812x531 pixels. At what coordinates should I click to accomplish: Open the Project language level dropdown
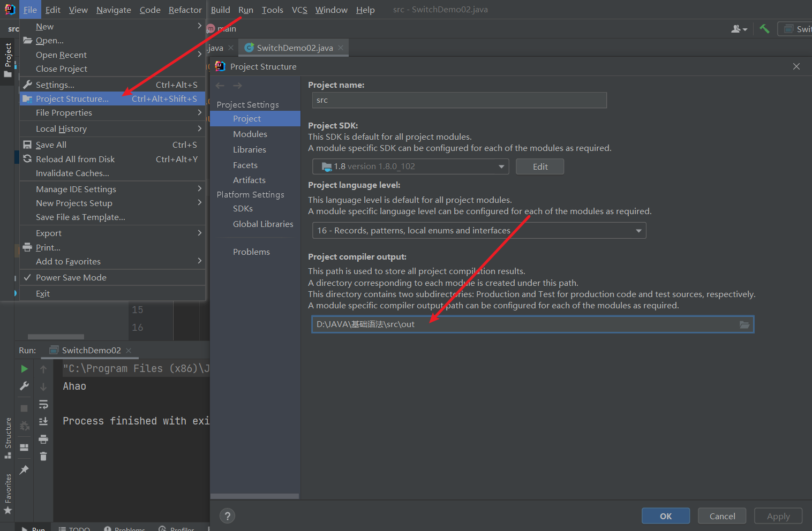click(x=479, y=231)
